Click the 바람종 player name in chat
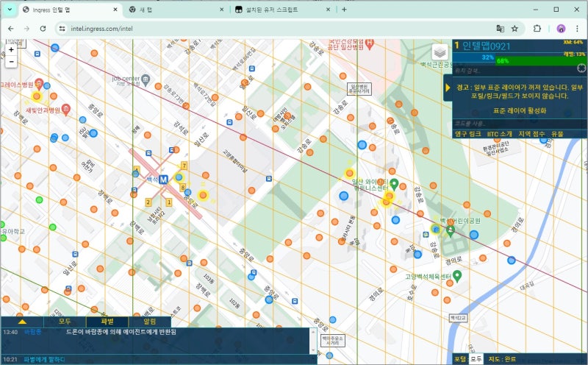588x365 pixels. tap(32, 332)
